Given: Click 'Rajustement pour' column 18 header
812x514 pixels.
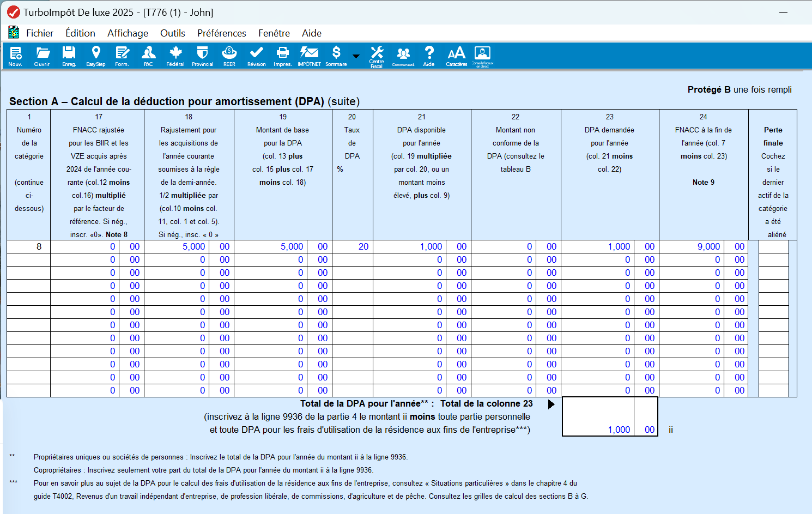Looking at the screenshot, I should pos(189,130).
